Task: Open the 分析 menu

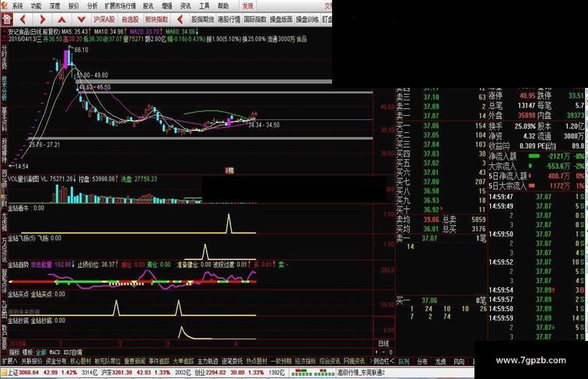Action: [93, 5]
